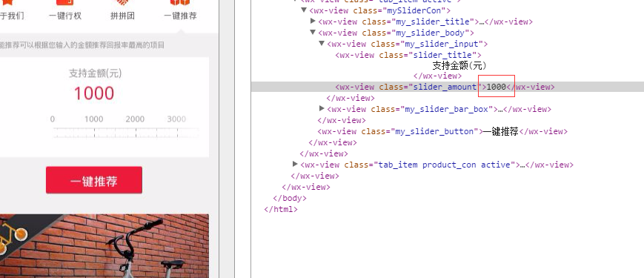Expand the tab_item product_con active node

[295, 165]
